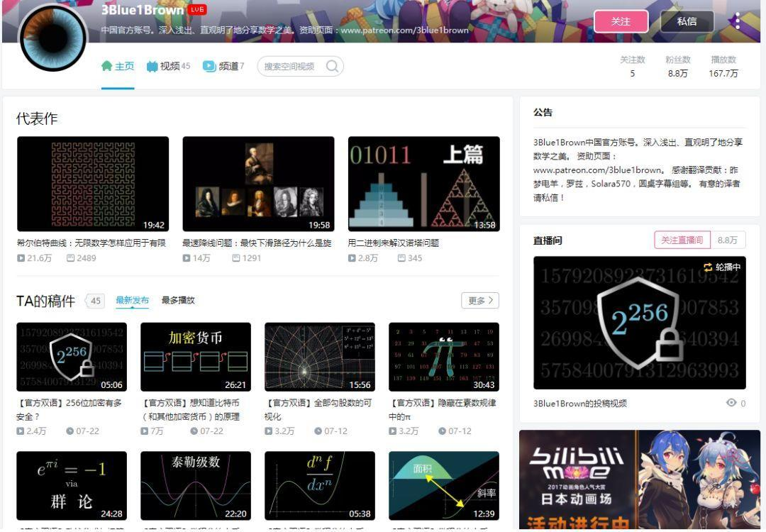The height and width of the screenshot is (532, 766).
Task: Click the 搜索空间视频 search field
Action: pos(300,67)
